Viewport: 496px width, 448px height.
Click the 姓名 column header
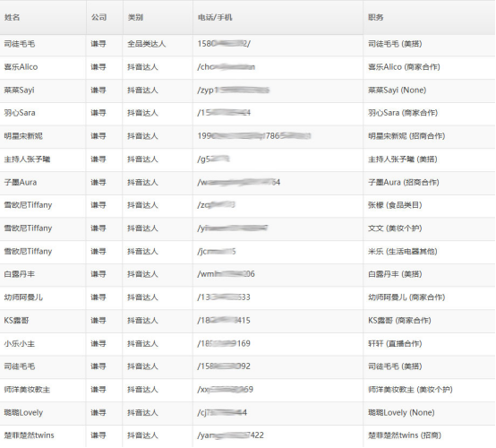coord(12,17)
